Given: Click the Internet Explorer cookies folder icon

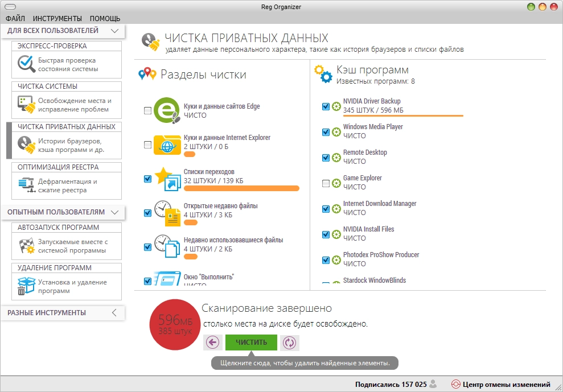Looking at the screenshot, I should pyautogui.click(x=167, y=145).
